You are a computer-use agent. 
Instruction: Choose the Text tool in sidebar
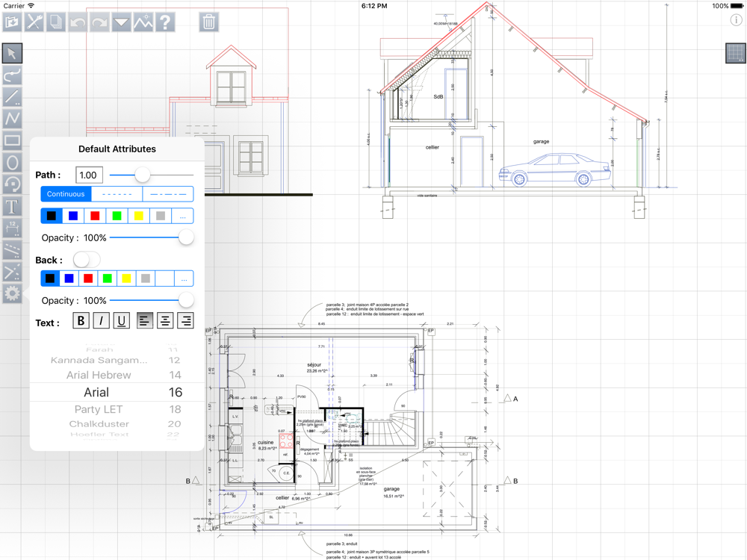[x=12, y=207]
